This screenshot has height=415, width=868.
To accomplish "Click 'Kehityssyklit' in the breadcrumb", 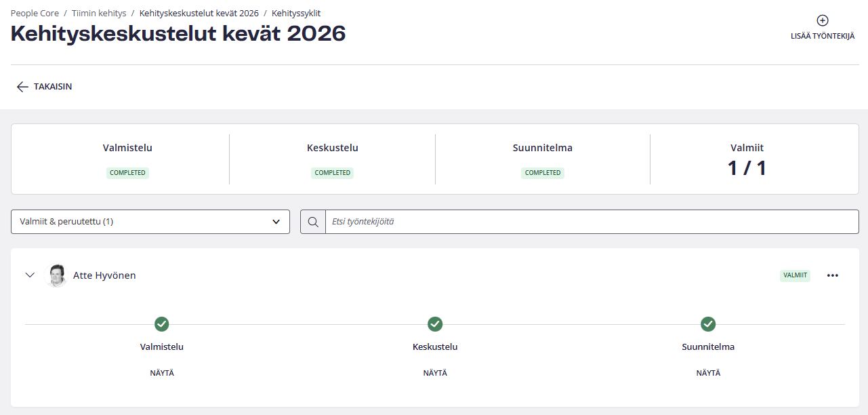I will click(296, 13).
